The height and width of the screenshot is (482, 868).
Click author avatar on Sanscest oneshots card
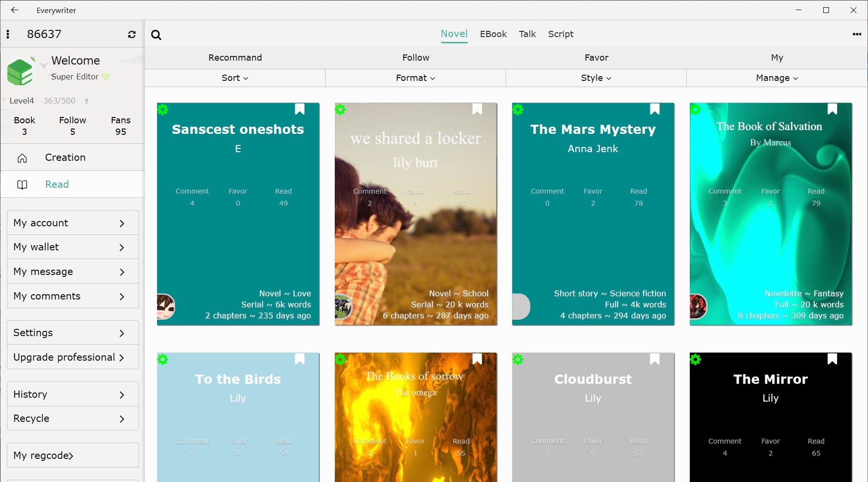click(x=165, y=307)
